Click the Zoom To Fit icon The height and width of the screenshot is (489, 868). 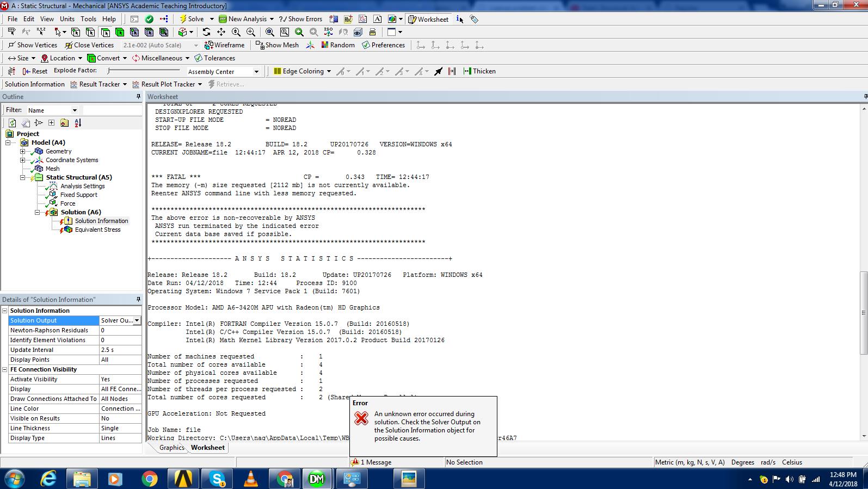(270, 32)
